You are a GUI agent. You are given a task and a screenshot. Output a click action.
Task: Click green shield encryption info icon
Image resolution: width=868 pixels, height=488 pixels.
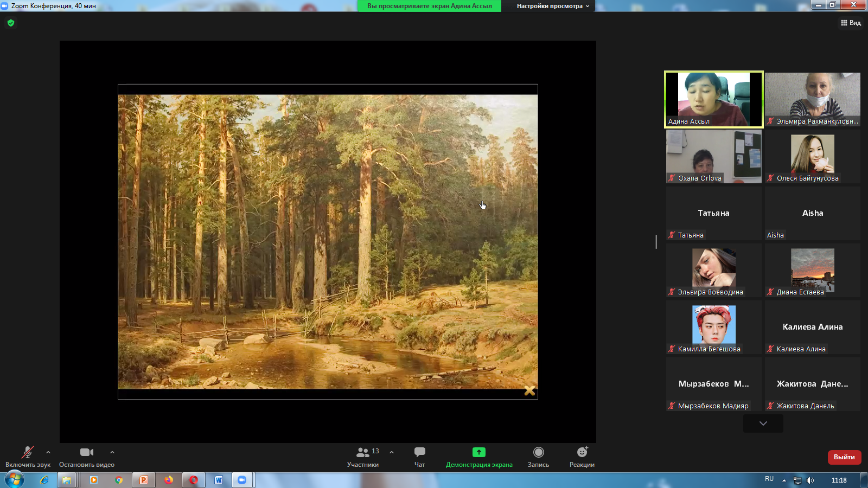pos(11,23)
